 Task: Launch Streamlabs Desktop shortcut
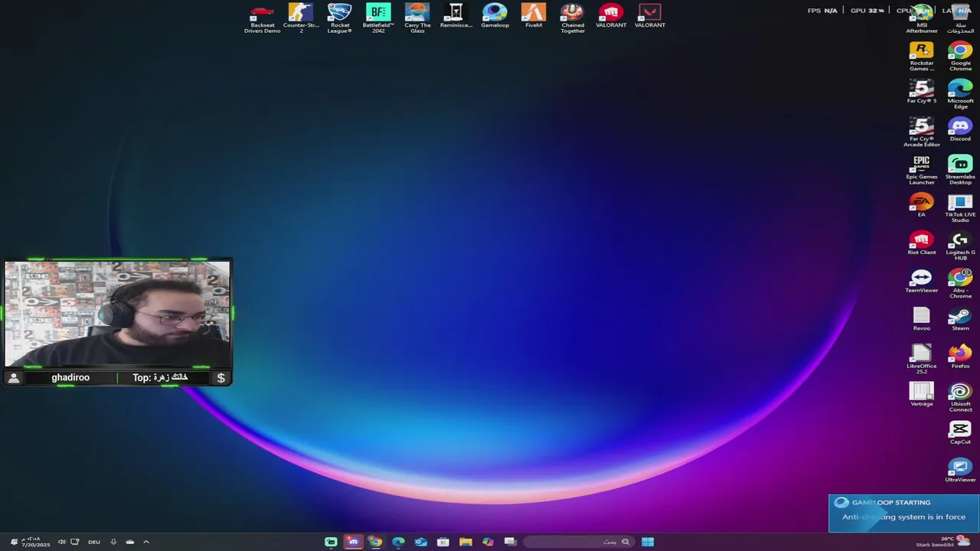point(960,170)
